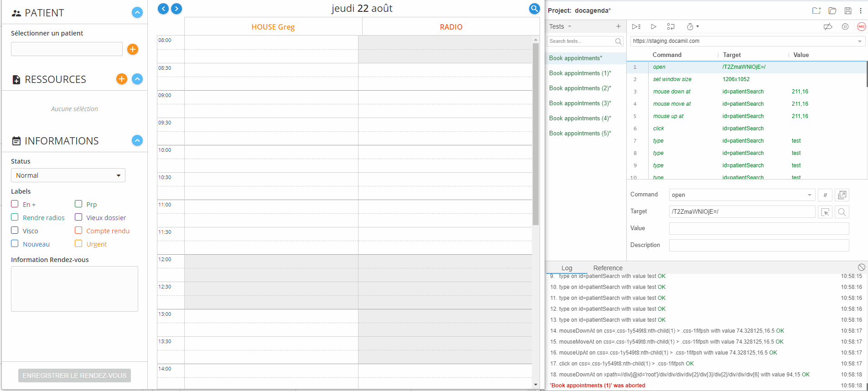Select the 'mouse down at' command row
This screenshot has width=868, height=391.
[x=747, y=92]
